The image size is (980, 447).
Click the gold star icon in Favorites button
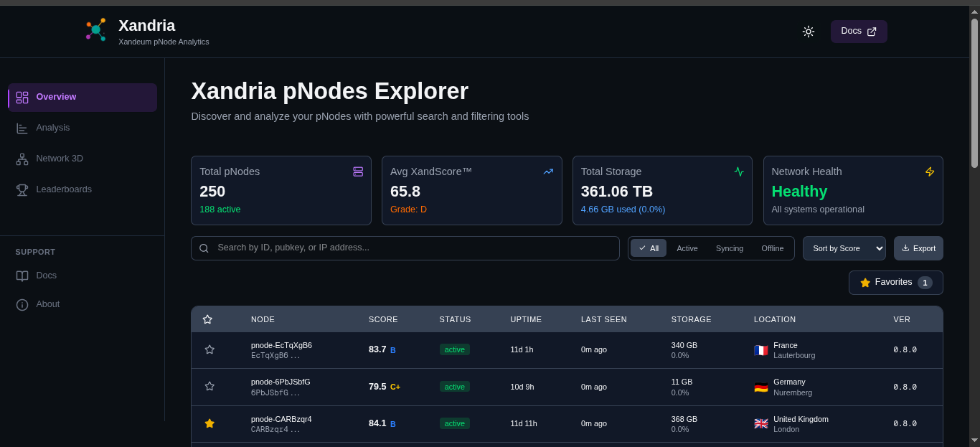pyautogui.click(x=865, y=283)
